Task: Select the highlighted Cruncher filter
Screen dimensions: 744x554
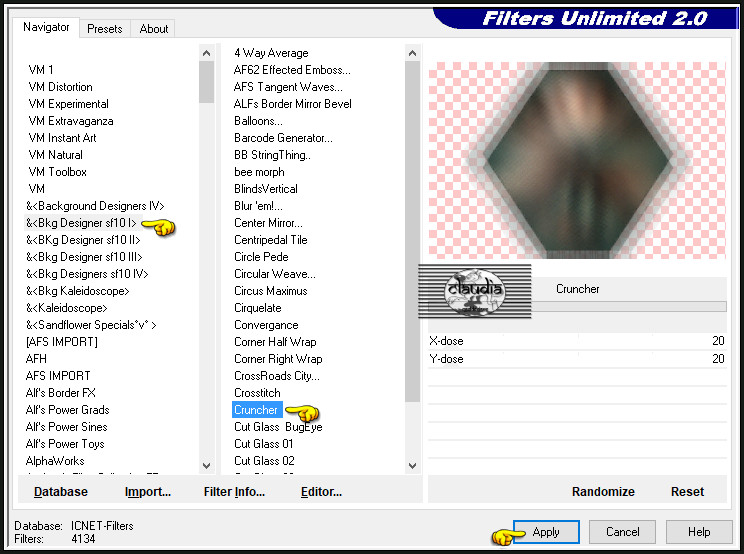Action: pos(256,410)
